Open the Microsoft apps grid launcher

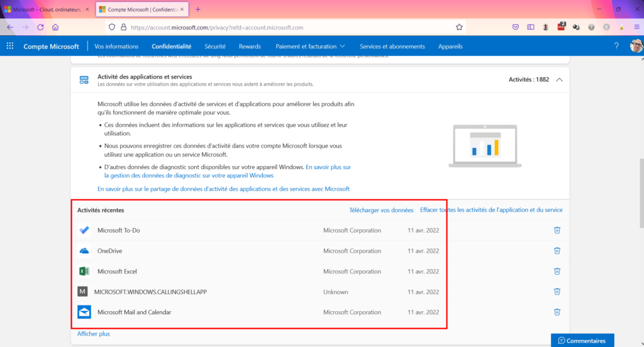(x=10, y=46)
